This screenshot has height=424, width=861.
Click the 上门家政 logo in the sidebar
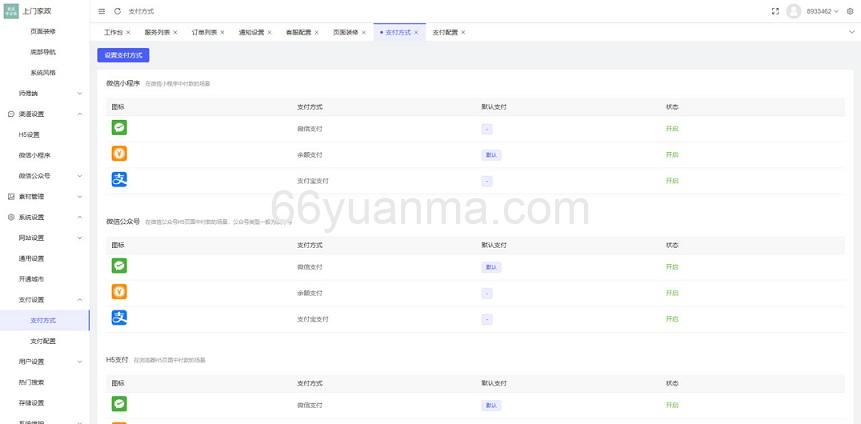click(11, 11)
